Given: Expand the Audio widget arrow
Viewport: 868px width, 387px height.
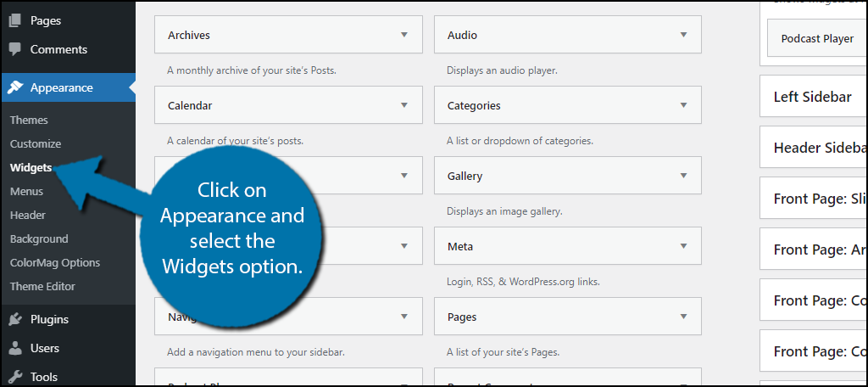Looking at the screenshot, I should [x=684, y=35].
